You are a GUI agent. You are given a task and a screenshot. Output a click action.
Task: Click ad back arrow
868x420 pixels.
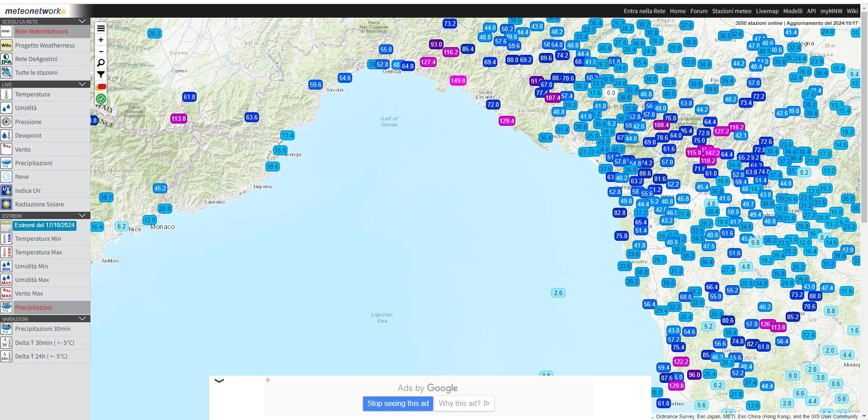coord(268,380)
